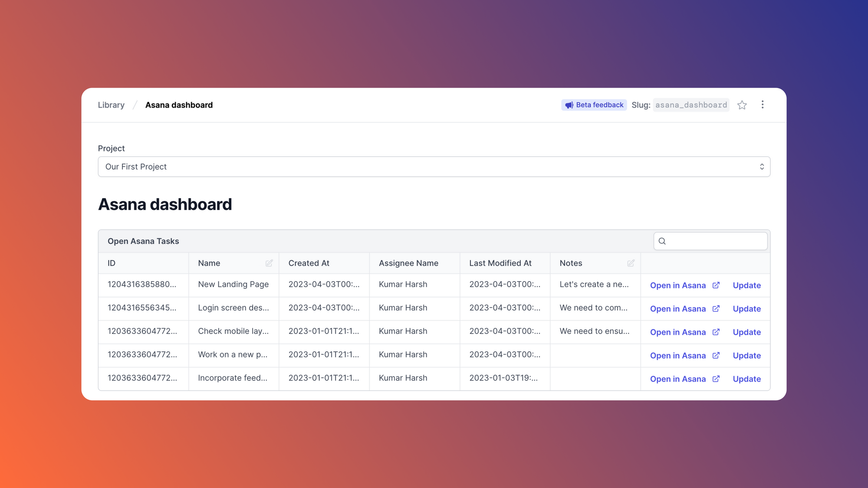
Task: Click the star favorite icon
Action: coord(742,105)
